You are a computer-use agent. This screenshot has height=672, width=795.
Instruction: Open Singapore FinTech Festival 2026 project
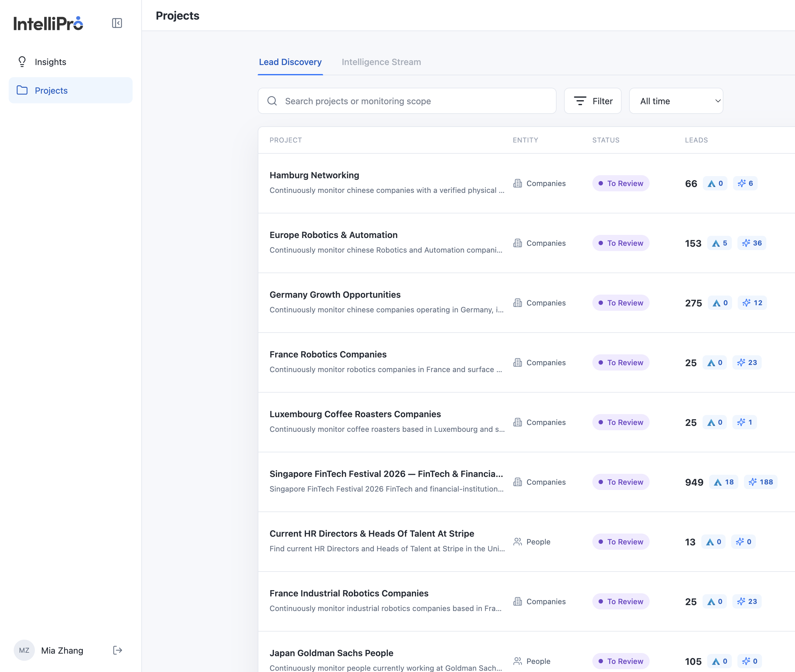(x=386, y=474)
